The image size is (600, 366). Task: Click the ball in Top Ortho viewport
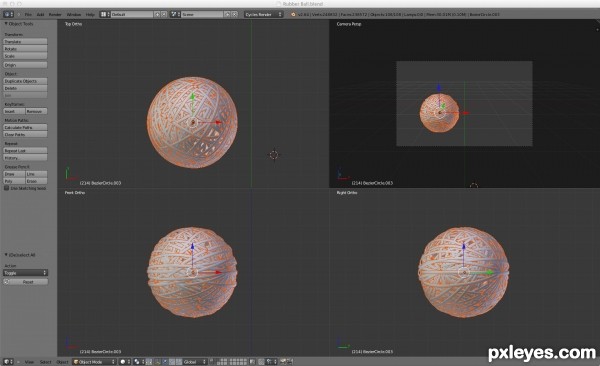[x=192, y=123]
